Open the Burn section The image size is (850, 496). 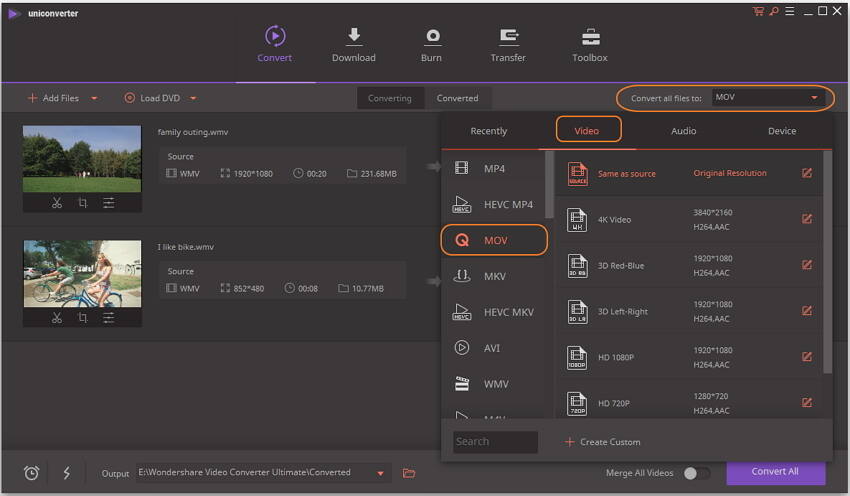click(x=432, y=44)
